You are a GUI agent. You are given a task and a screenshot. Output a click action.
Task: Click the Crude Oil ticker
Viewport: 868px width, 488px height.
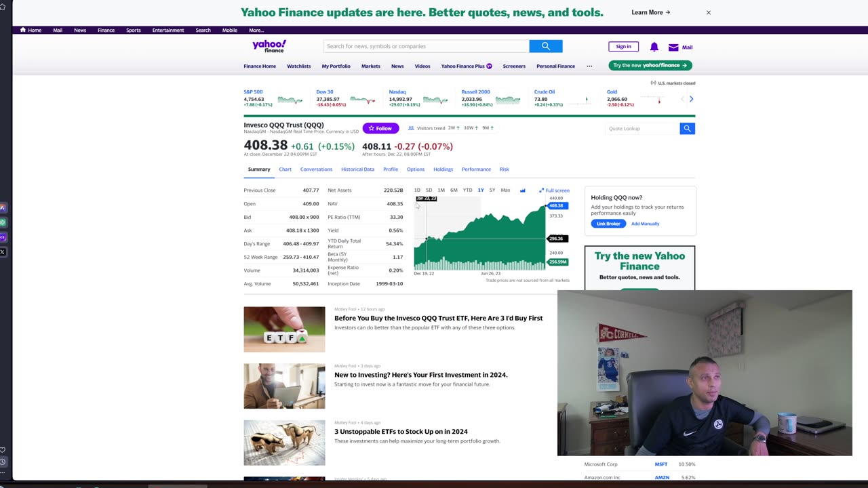pyautogui.click(x=545, y=91)
